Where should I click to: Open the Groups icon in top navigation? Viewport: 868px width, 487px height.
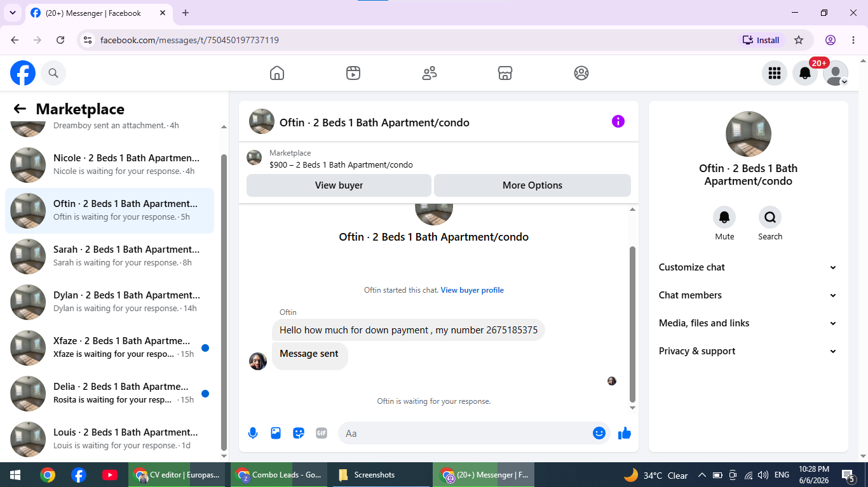pyautogui.click(x=581, y=73)
